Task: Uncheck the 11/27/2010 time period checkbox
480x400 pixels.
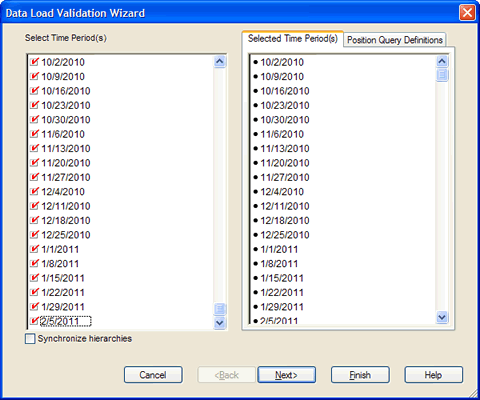Action: coord(34,177)
